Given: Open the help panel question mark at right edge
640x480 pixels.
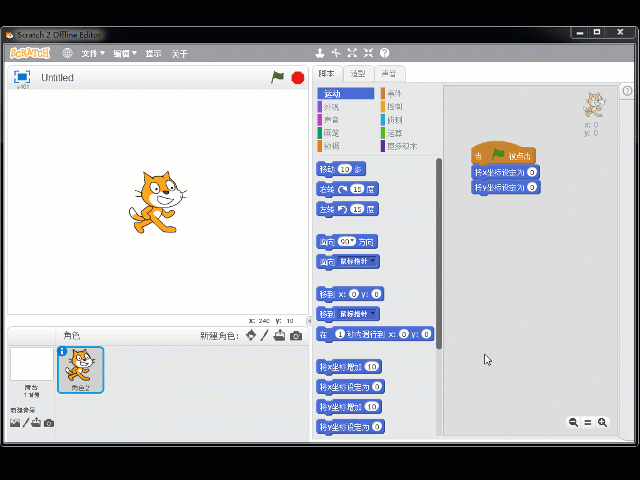Looking at the screenshot, I should pyautogui.click(x=627, y=91).
